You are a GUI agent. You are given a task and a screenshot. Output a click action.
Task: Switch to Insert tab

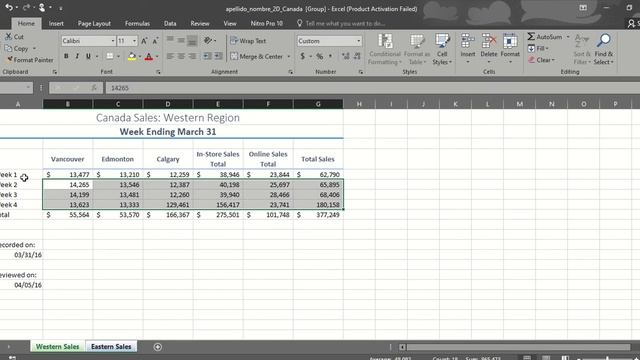click(56, 24)
